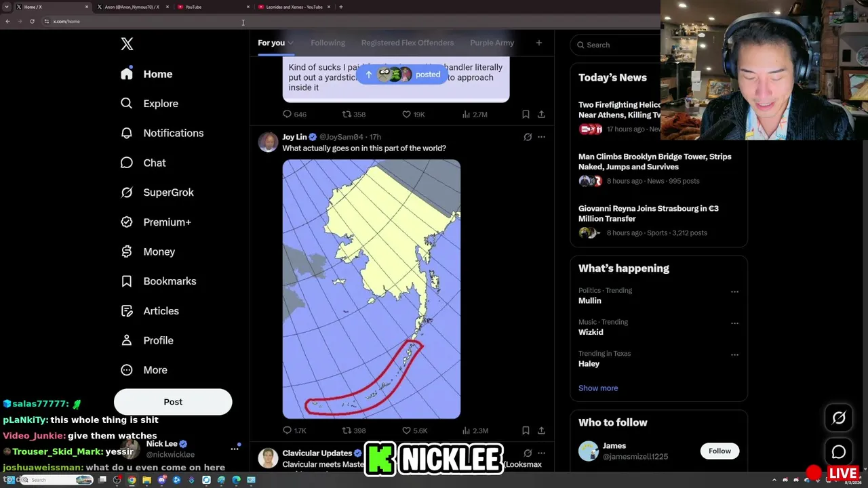868x488 pixels.
Task: Click the X logo in the sidebar
Action: point(127,44)
